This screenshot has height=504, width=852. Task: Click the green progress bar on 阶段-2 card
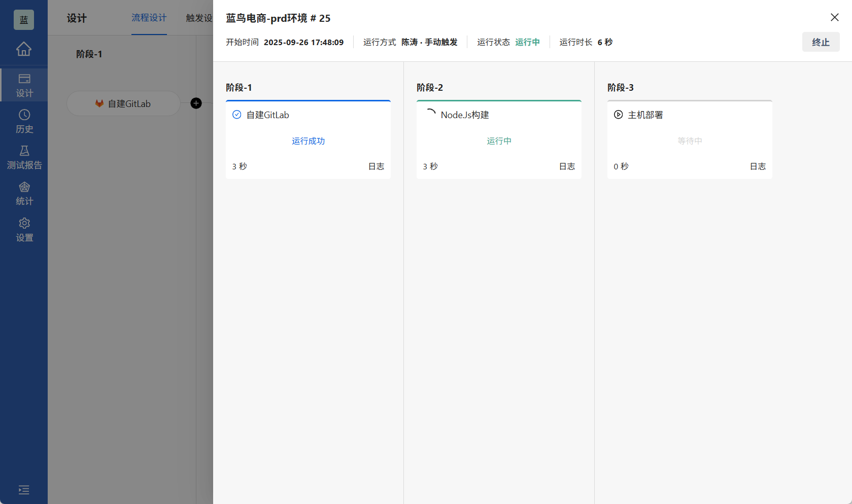click(x=499, y=101)
